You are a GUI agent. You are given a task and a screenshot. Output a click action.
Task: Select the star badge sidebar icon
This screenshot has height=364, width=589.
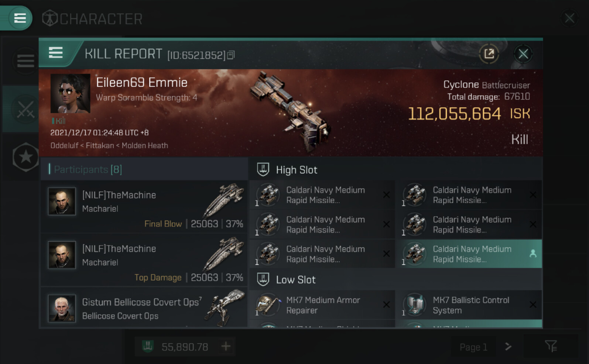click(25, 157)
